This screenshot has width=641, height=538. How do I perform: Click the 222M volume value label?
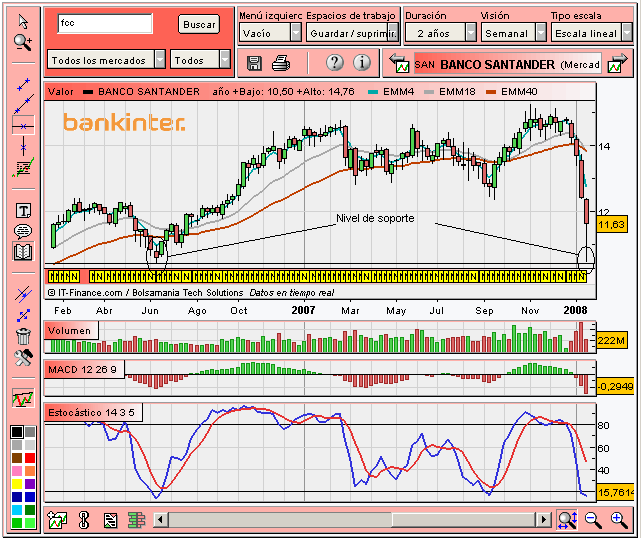[x=612, y=340]
